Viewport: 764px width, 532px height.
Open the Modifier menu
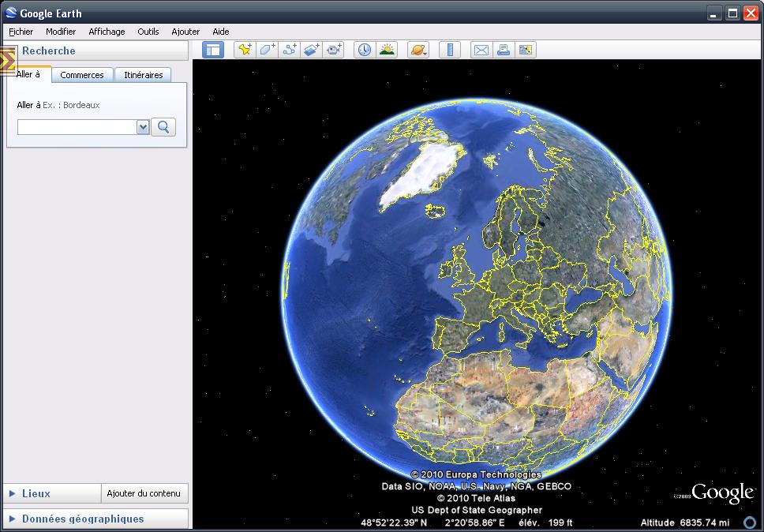[x=61, y=32]
